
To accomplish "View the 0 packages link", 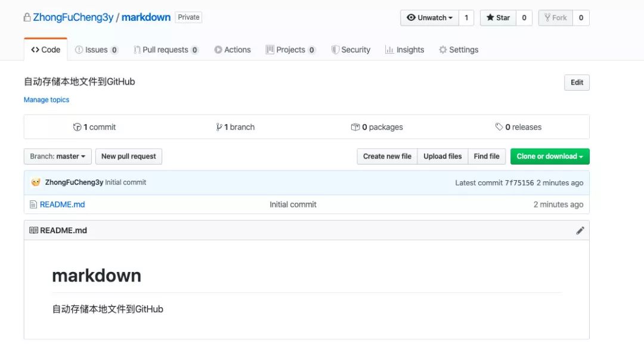I will coord(377,127).
